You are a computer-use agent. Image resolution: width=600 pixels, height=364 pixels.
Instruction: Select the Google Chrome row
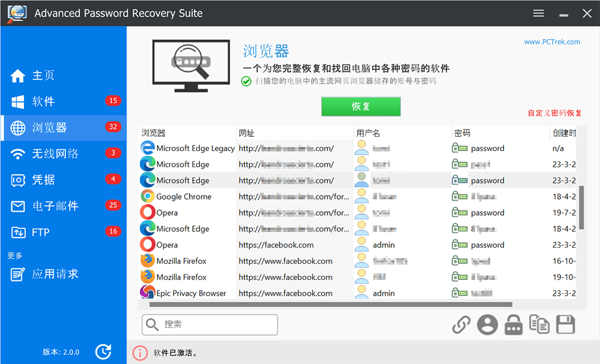(x=358, y=197)
